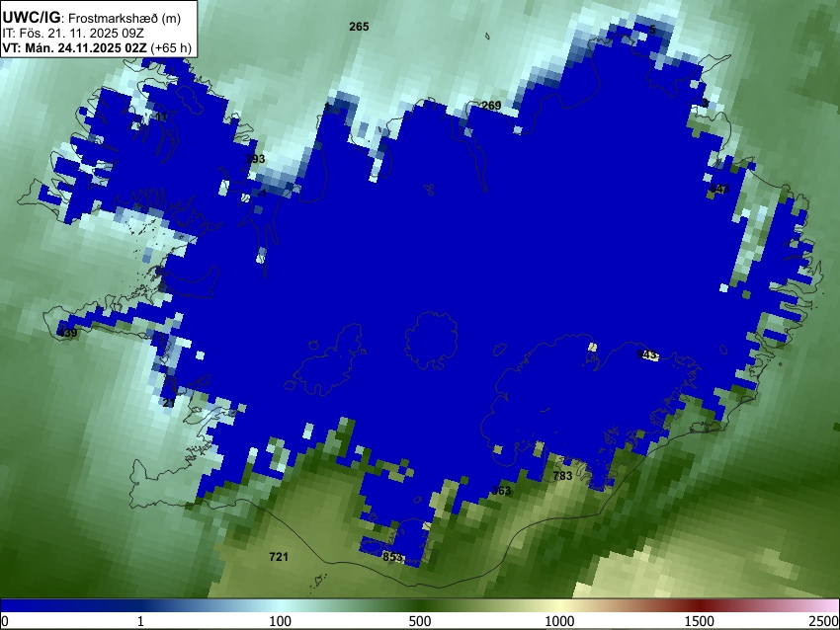Screen dimensions: 840x630
Task: Click the "IT: Fös. 21. 11. 2025 09Z" line
Action: 73,34
